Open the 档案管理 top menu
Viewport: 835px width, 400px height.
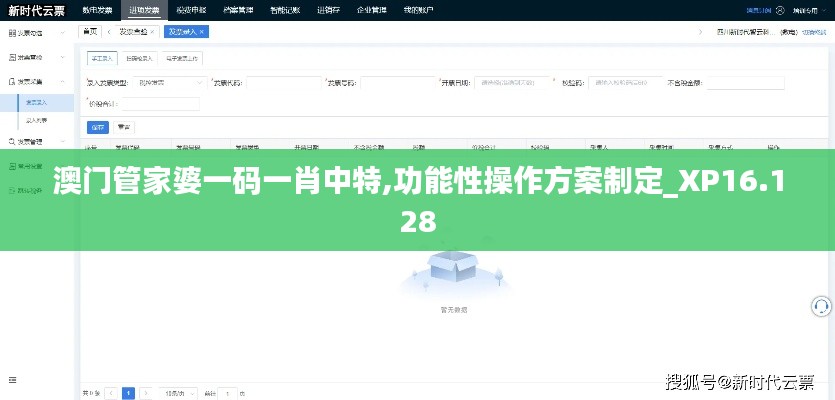pyautogui.click(x=238, y=10)
